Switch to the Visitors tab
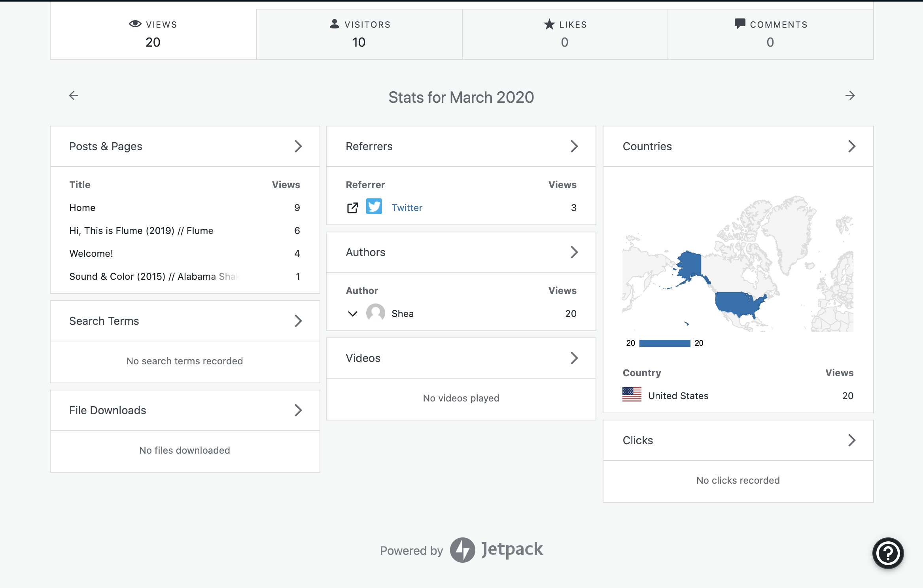Image resolution: width=923 pixels, height=588 pixels. pos(359,34)
